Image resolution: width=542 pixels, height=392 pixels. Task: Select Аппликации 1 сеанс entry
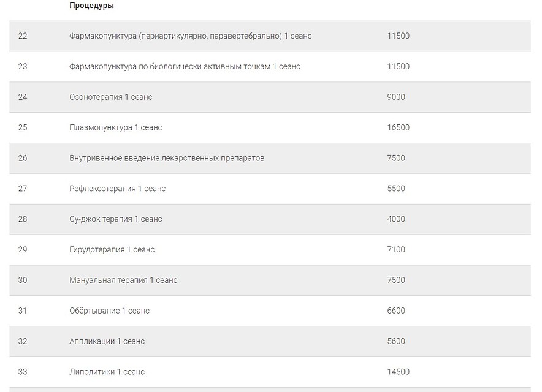click(107, 341)
